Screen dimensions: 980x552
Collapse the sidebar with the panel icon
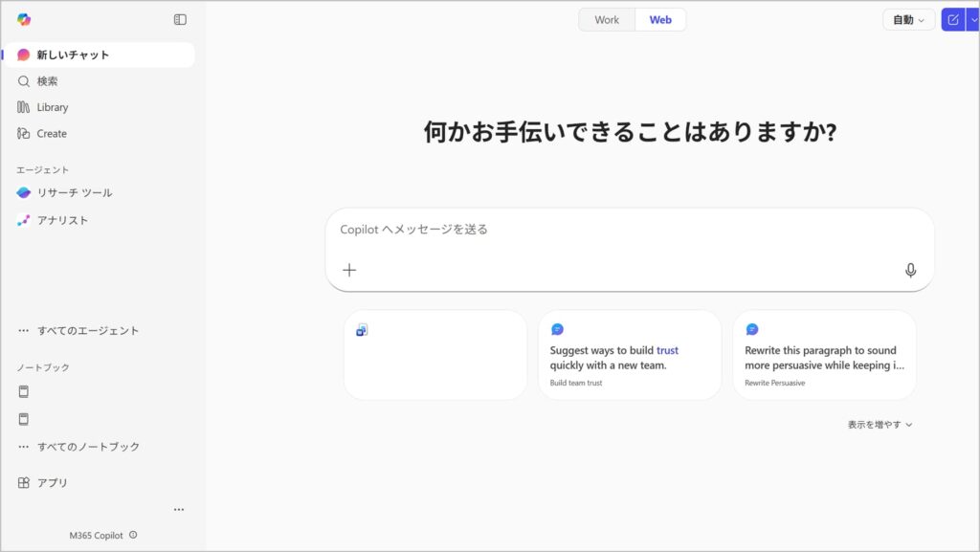click(x=180, y=19)
